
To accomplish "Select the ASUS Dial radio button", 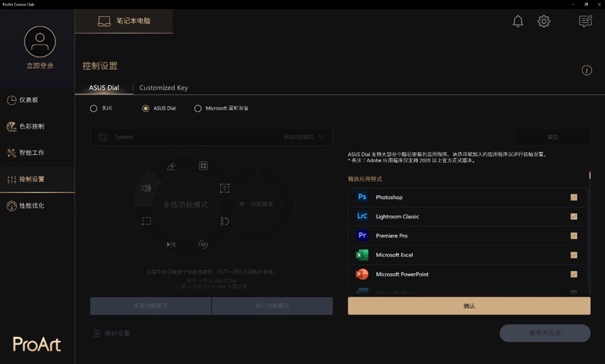I will click(x=145, y=108).
